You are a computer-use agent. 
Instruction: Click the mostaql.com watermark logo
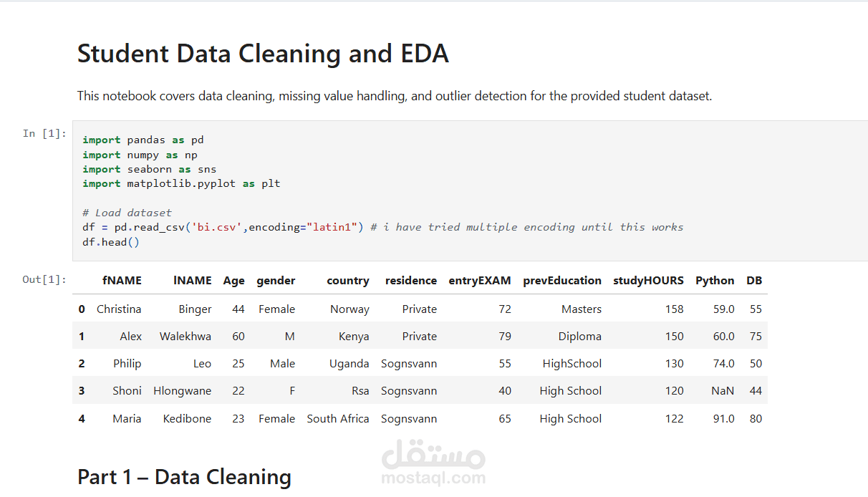click(433, 464)
